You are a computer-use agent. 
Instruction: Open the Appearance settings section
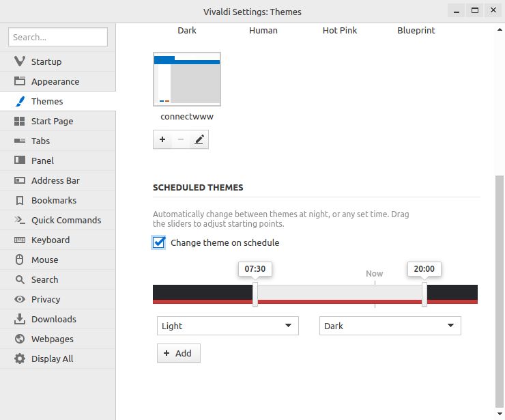pos(55,81)
